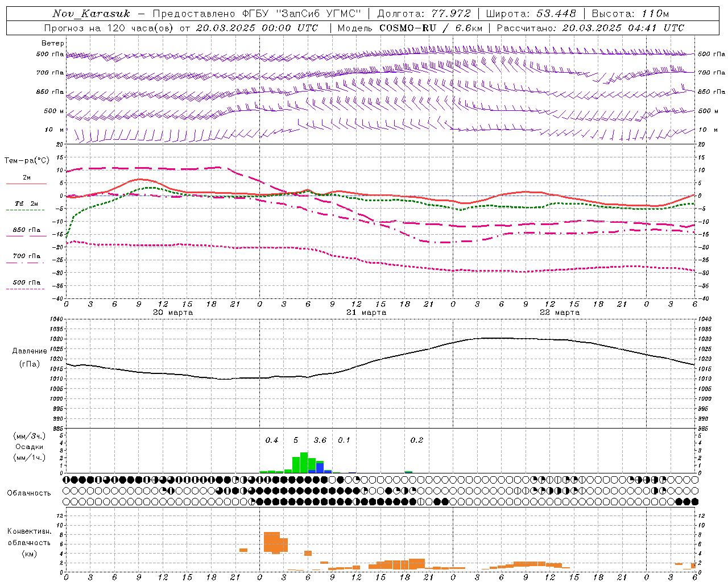Click the 20 марта date label
The image size is (728, 582).
click(173, 313)
